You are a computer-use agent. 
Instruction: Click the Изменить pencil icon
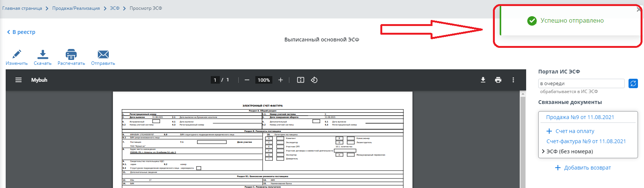click(17, 55)
